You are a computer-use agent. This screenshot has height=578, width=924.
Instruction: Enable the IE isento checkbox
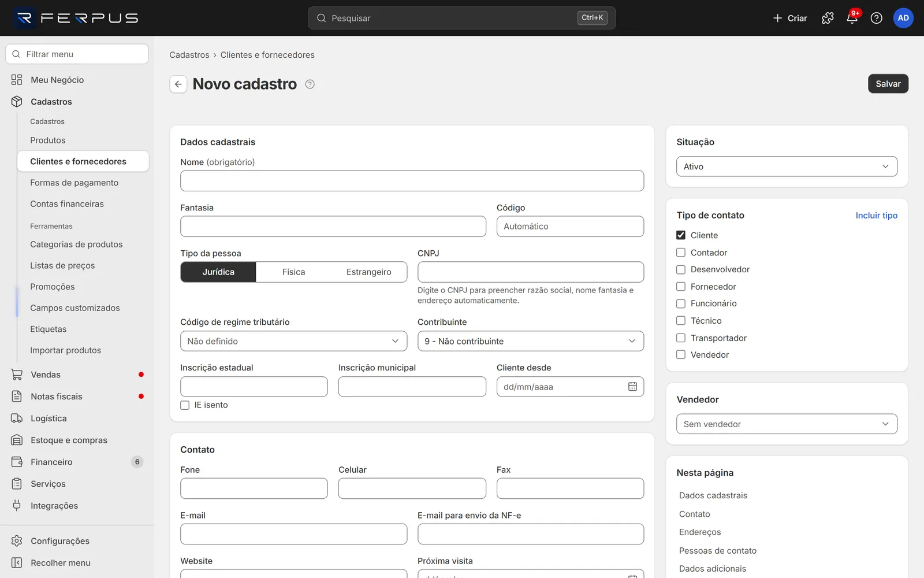tap(185, 405)
